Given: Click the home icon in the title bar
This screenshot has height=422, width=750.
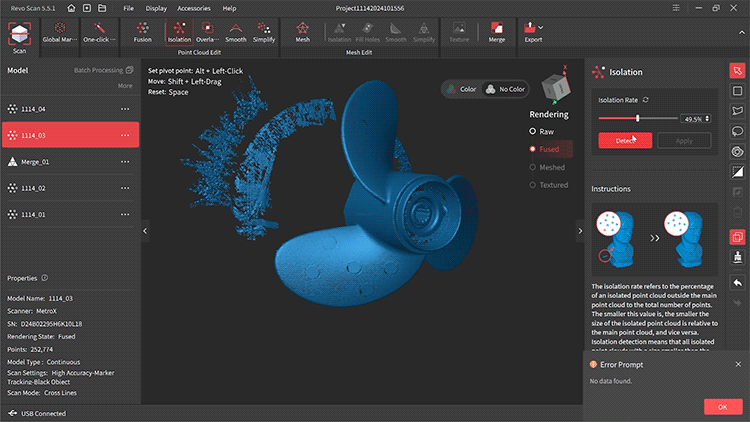Looking at the screenshot, I should point(73,7).
